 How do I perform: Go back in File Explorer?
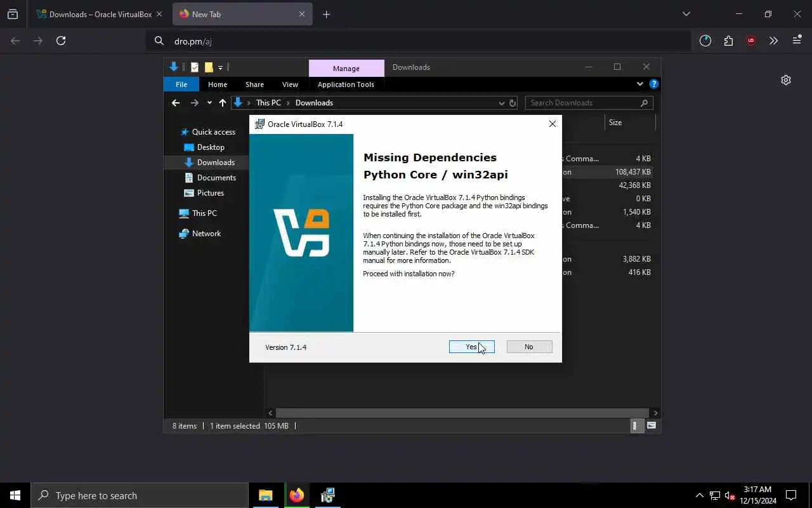click(176, 103)
